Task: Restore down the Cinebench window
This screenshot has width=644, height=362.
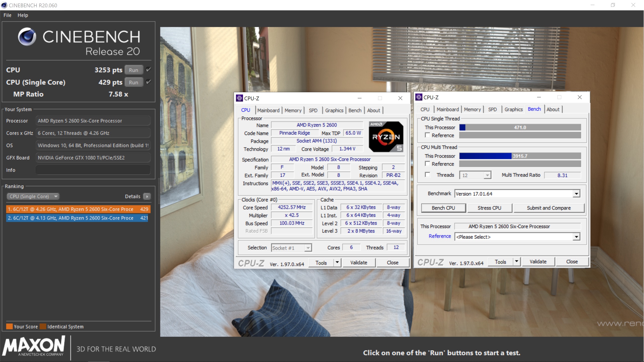Action: (613, 5)
